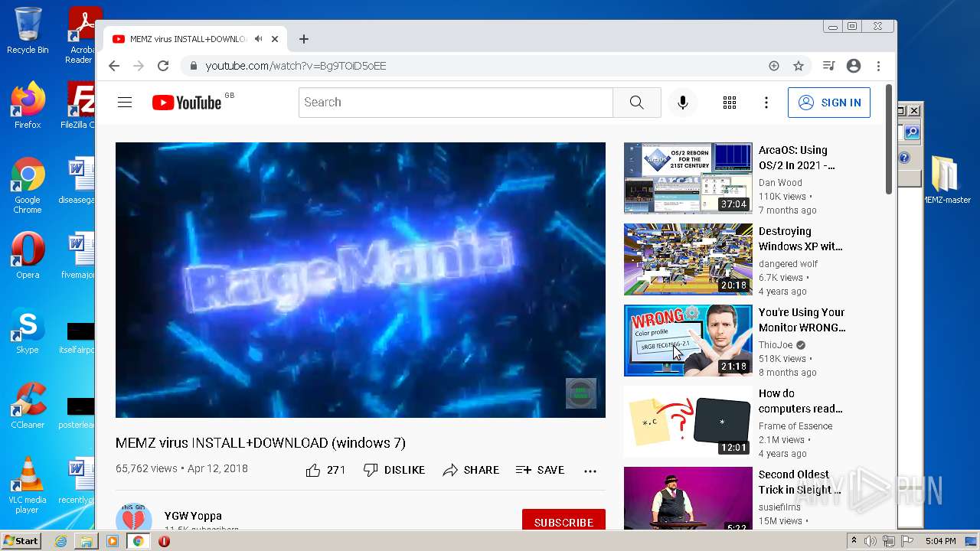Select the MEMZ virus YouTube tab
The width and height of the screenshot is (980, 551).
(188, 39)
